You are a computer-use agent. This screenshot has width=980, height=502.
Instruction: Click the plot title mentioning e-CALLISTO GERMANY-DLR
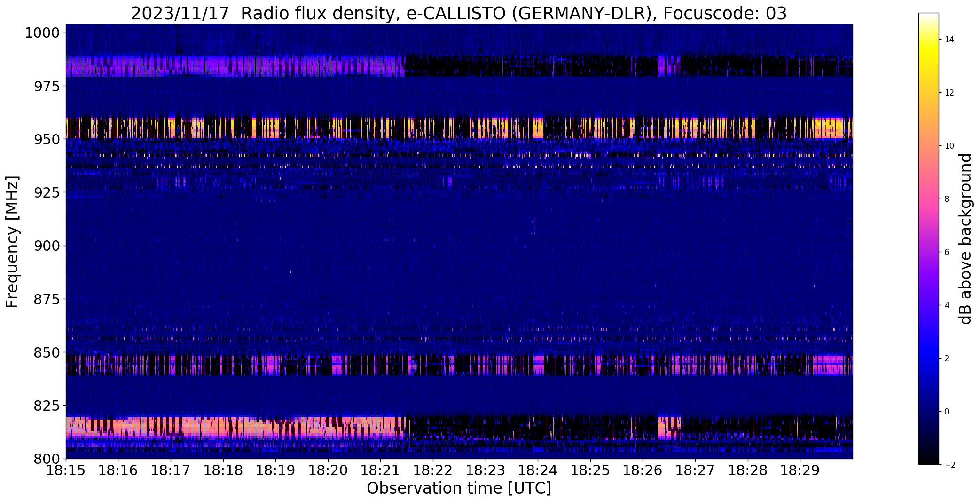[x=458, y=14]
